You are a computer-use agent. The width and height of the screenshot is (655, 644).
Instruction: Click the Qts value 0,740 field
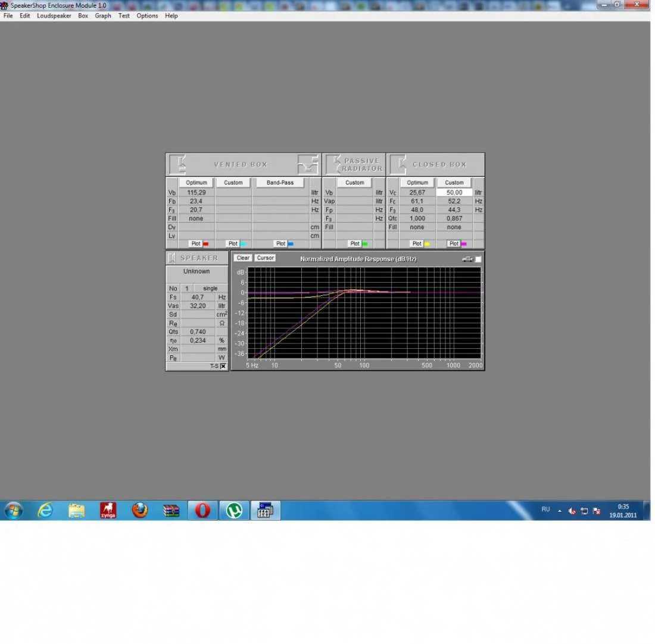(x=198, y=332)
